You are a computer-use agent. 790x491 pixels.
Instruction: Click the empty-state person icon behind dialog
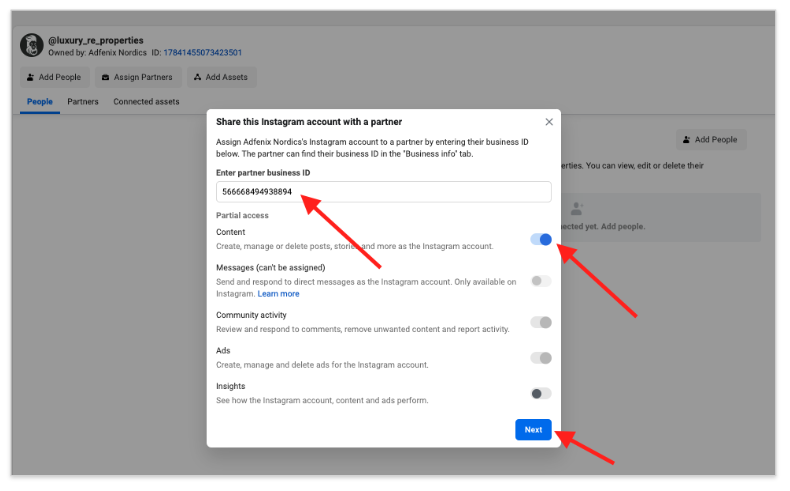[577, 208]
